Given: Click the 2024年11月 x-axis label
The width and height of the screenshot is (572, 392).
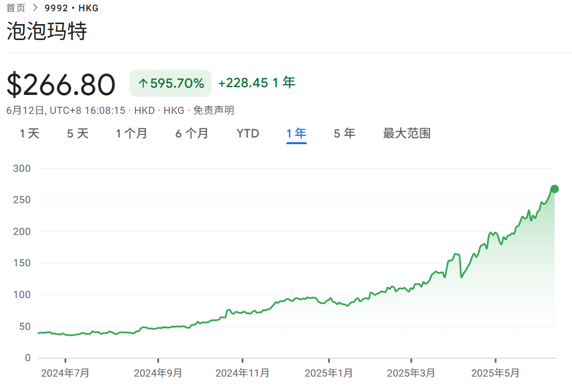Looking at the screenshot, I should coord(242,374).
